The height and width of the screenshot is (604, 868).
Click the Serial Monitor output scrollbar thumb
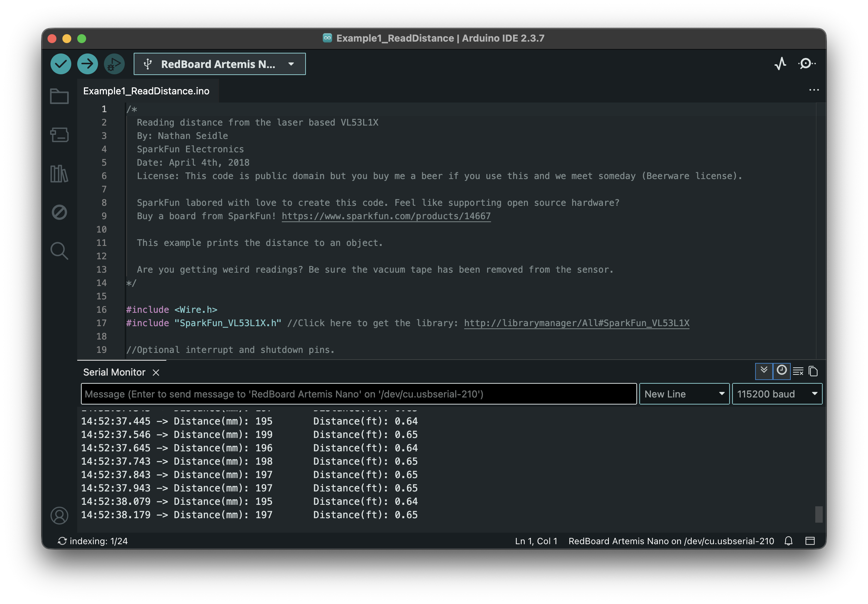819,514
